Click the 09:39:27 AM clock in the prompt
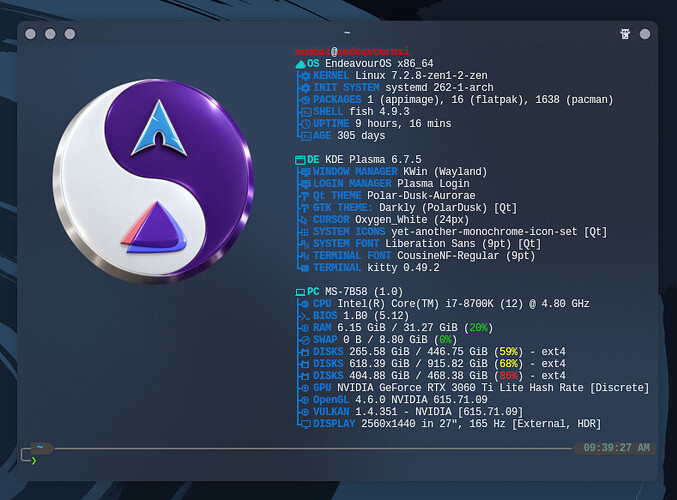The width and height of the screenshot is (677, 500). coord(616,448)
